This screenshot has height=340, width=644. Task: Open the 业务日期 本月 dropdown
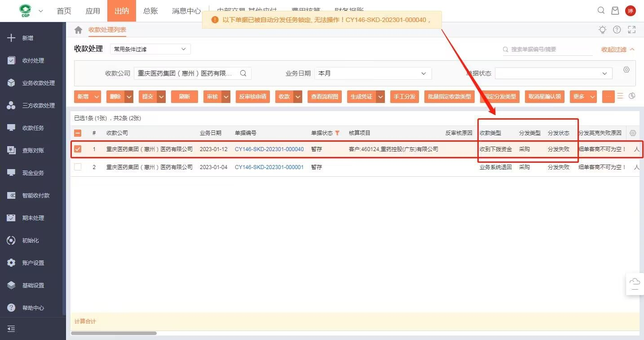click(373, 73)
